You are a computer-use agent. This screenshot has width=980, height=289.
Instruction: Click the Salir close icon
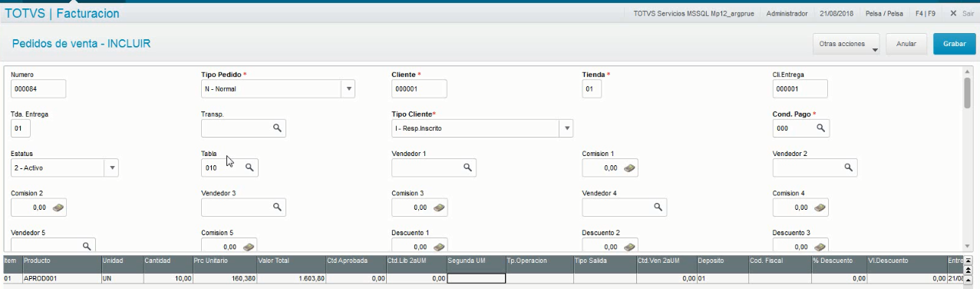(953, 13)
